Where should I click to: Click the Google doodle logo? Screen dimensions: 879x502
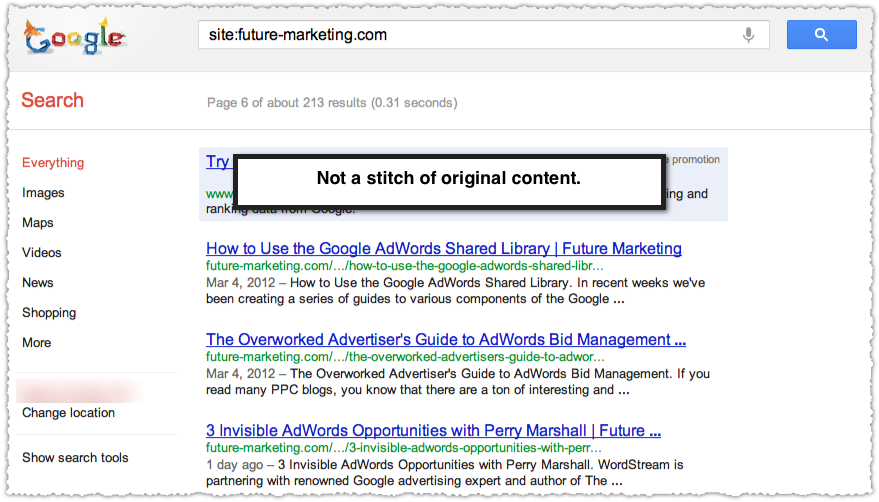click(x=75, y=36)
